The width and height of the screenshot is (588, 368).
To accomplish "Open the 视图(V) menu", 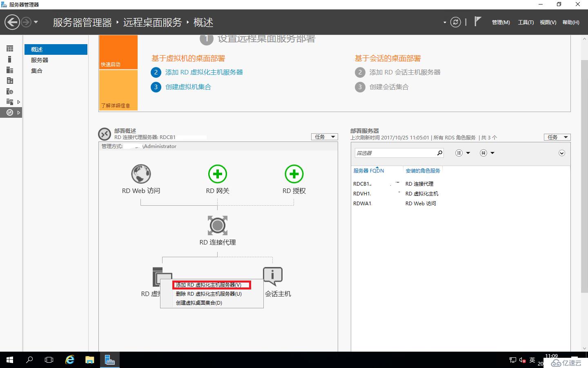I will tap(548, 22).
